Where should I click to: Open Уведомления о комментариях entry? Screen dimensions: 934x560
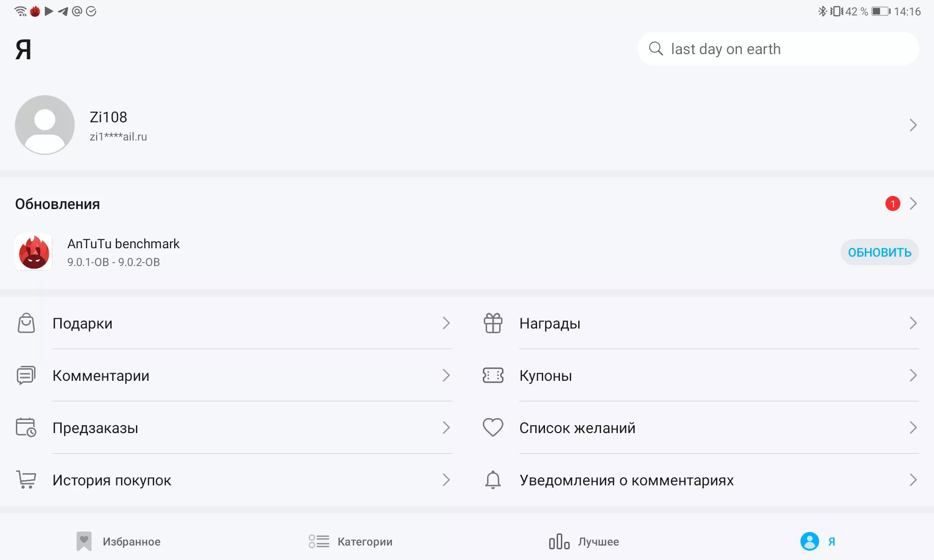pyautogui.click(x=626, y=480)
